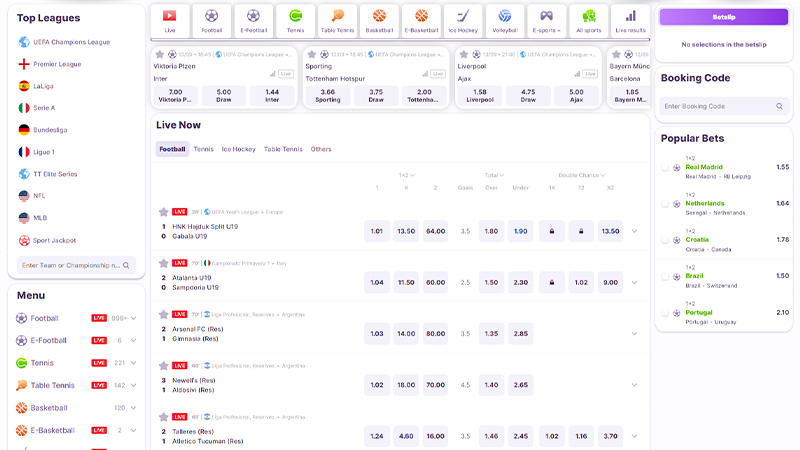Bet on Liverpool at 1.58
This screenshot has height=450, width=800.
point(480,95)
